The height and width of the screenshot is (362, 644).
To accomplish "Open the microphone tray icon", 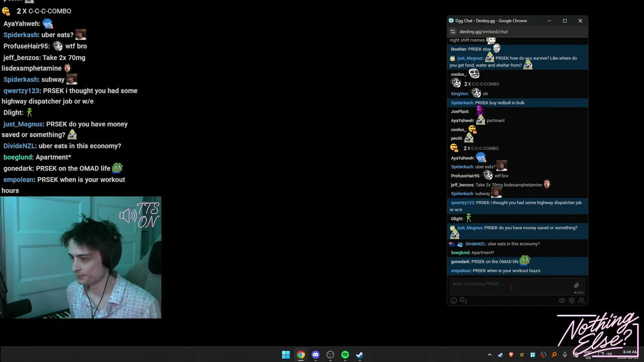I will pos(565,355).
